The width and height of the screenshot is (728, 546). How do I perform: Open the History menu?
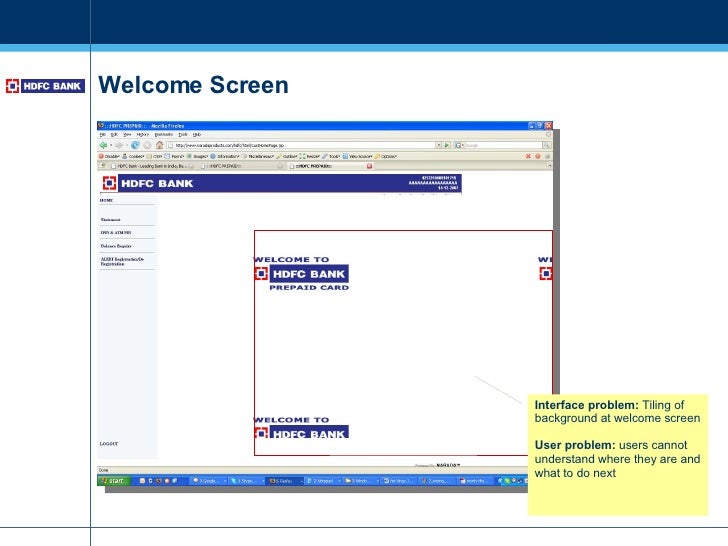(x=143, y=135)
